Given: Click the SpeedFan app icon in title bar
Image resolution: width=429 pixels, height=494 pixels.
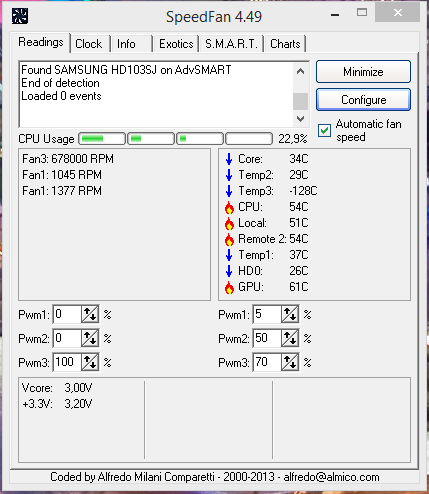Looking at the screenshot, I should click(20, 16).
